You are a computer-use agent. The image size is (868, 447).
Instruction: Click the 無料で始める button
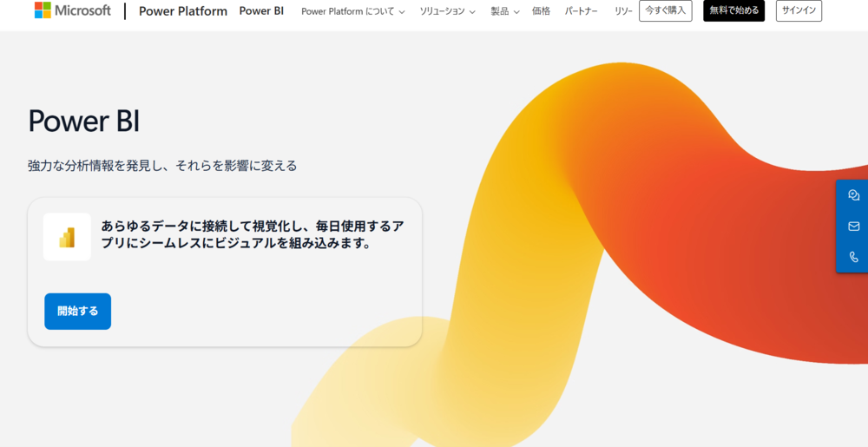click(x=734, y=10)
